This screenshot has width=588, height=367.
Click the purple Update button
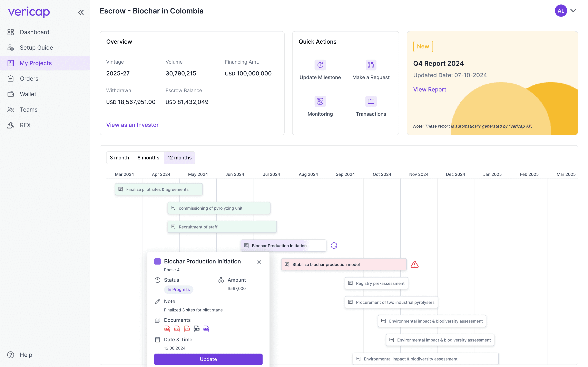point(208,359)
